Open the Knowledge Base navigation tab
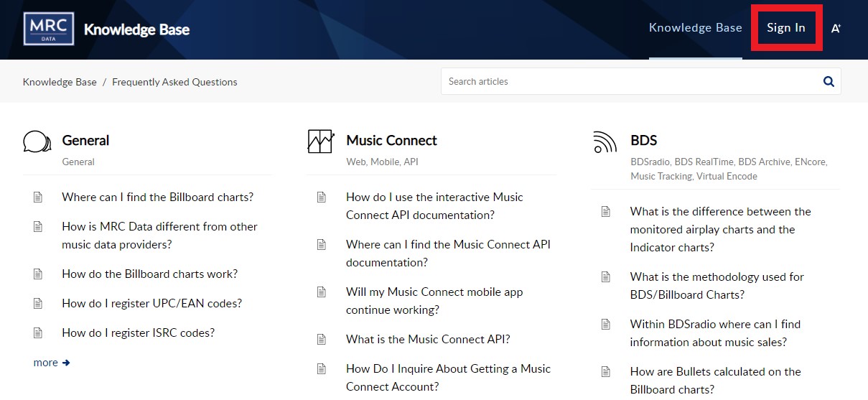Screen dimensions: 868x400 [695, 28]
